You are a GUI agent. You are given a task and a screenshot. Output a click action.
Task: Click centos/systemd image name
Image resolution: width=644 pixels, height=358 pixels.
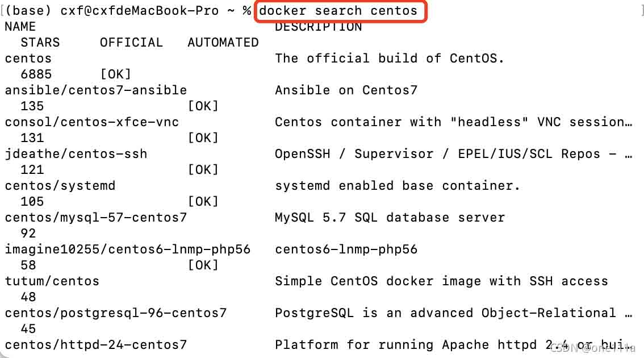(60, 186)
